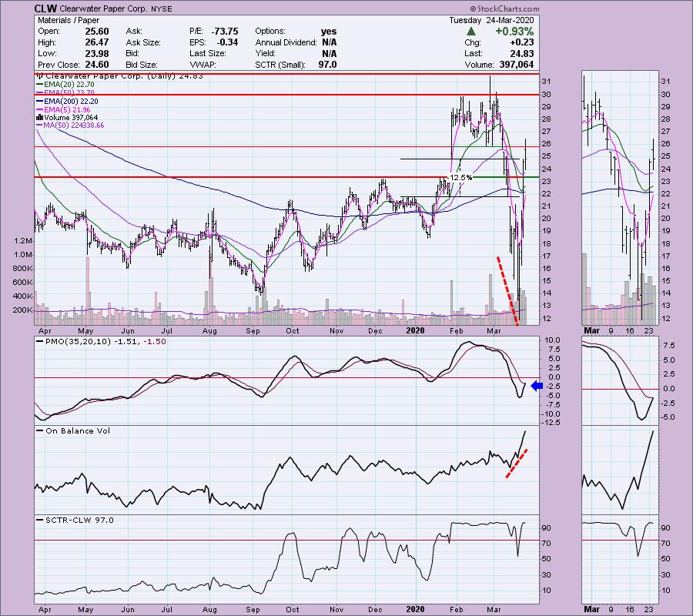
Task: Select the Last price 24.83
Action: [521, 53]
